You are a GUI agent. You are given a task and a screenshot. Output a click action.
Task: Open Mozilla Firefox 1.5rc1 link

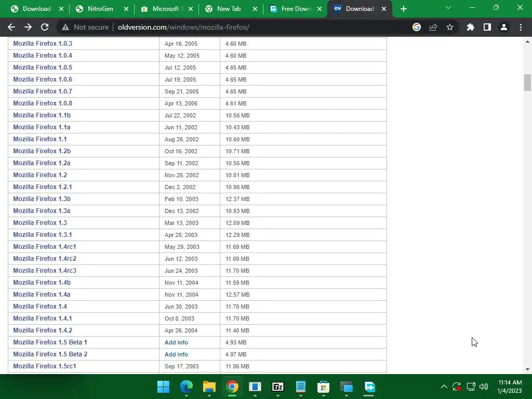(x=45, y=366)
